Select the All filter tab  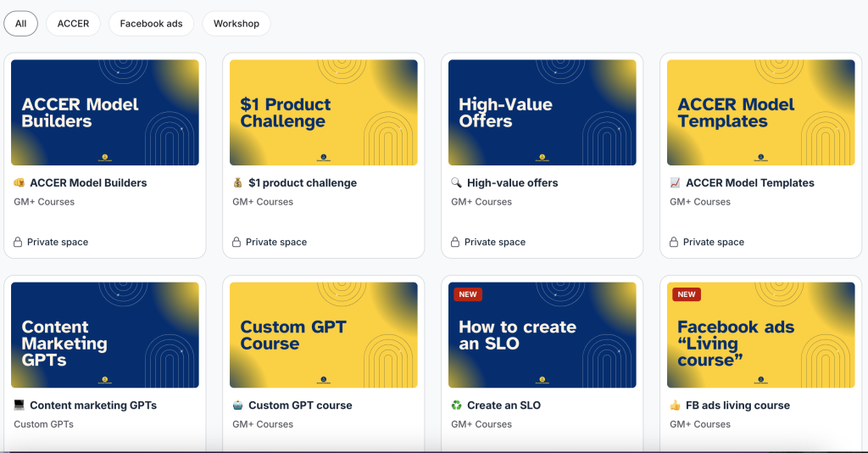tap(20, 24)
